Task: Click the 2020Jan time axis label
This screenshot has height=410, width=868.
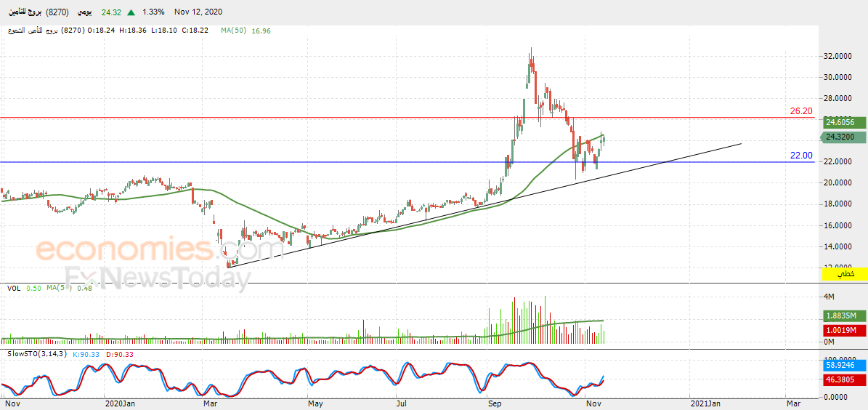Action: click(x=119, y=403)
